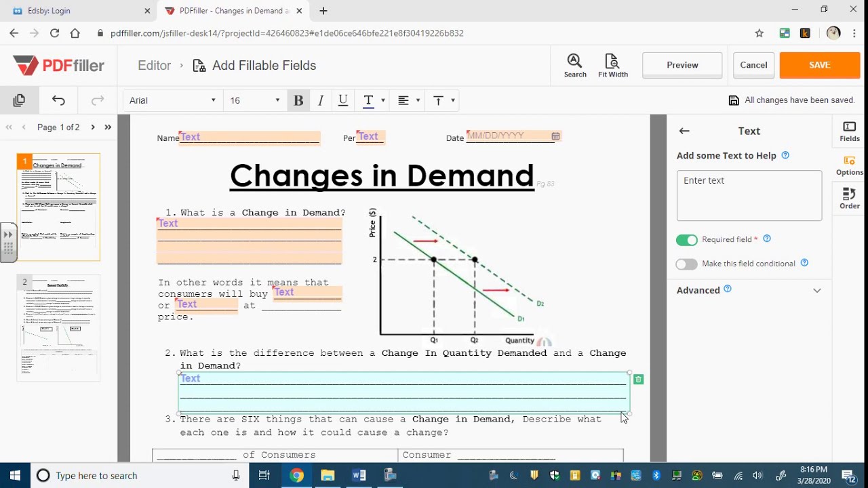Toggle underline formatting
This screenshot has width=868, height=488.
pos(343,100)
